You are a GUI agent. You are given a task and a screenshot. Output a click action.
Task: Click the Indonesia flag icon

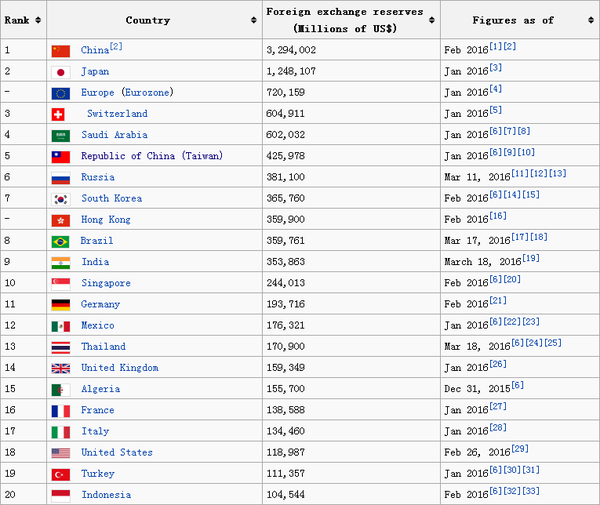61,495
